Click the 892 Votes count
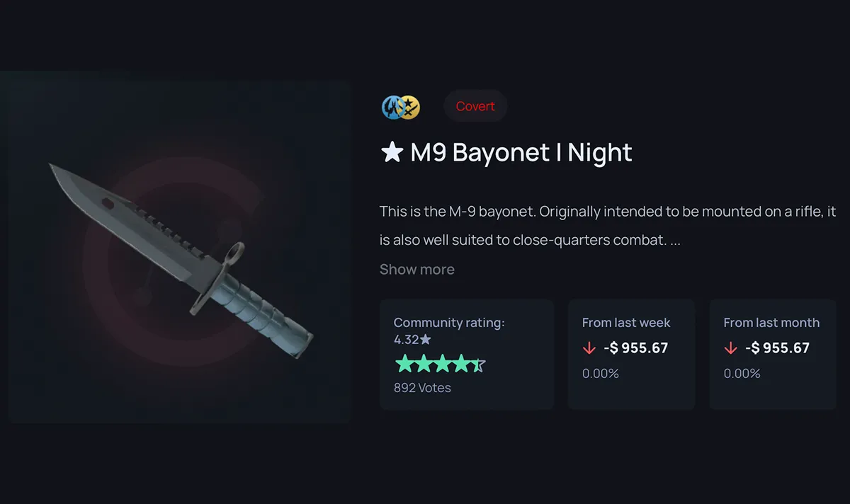This screenshot has height=504, width=850. tap(422, 388)
